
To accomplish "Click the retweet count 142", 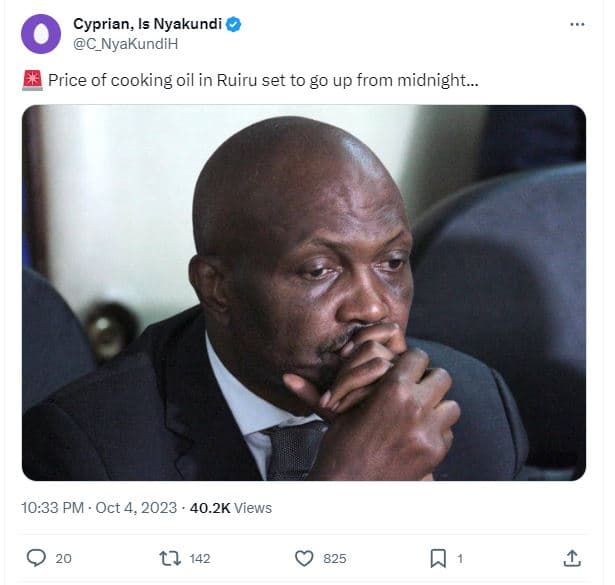I will pyautogui.click(x=200, y=558).
